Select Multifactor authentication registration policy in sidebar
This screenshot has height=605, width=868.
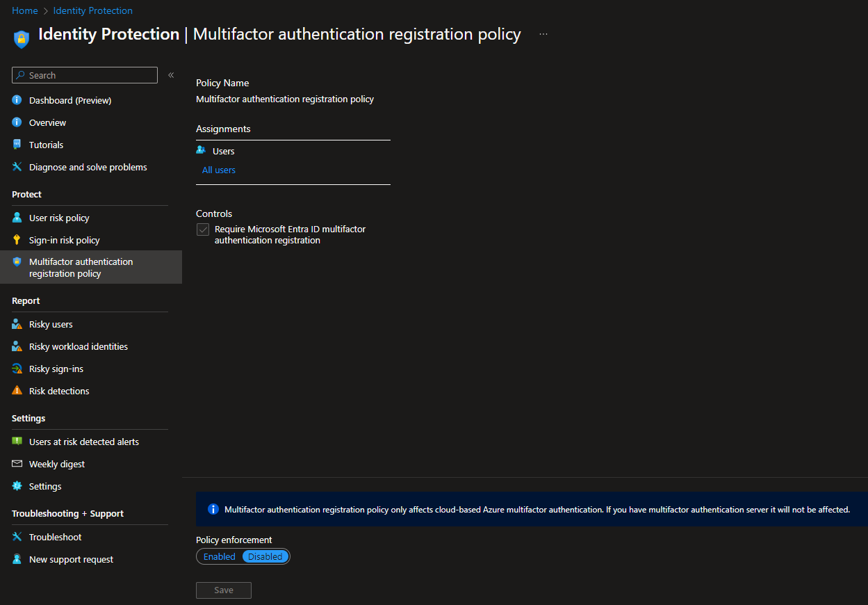91,267
